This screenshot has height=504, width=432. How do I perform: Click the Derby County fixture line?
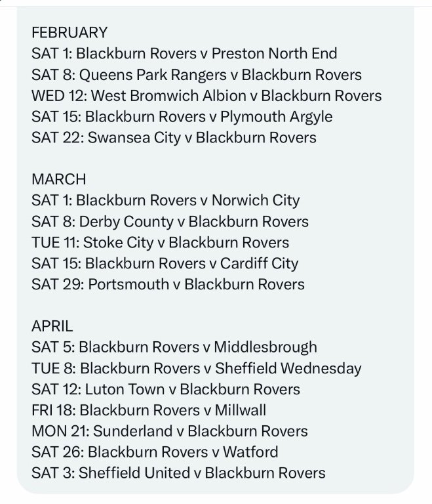point(170,221)
